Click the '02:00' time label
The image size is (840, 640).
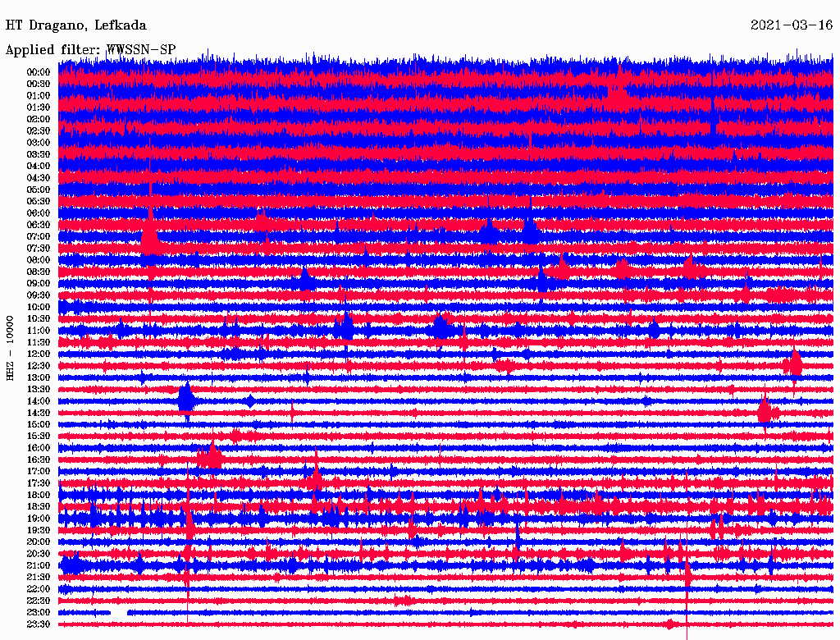point(39,120)
